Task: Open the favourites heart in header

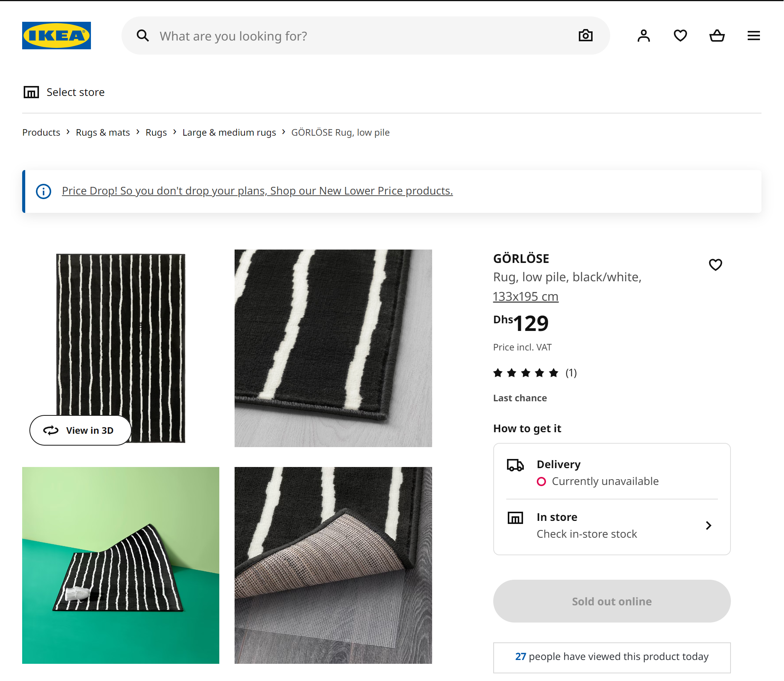Action: click(x=680, y=36)
